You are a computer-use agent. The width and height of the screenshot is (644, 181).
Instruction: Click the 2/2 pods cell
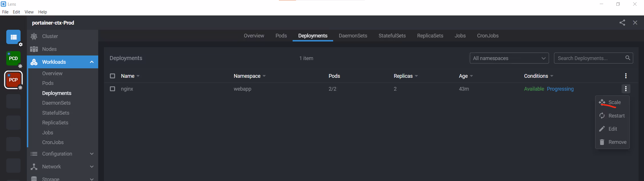333,89
